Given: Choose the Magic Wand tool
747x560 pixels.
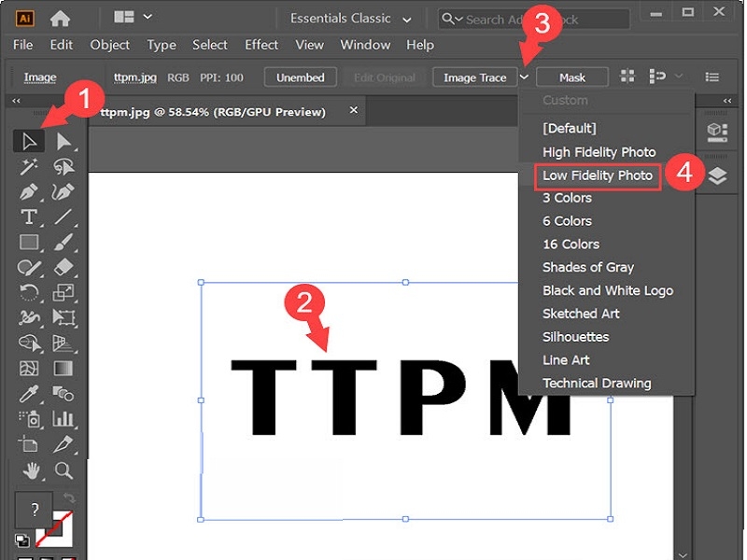Looking at the screenshot, I should click(x=29, y=167).
